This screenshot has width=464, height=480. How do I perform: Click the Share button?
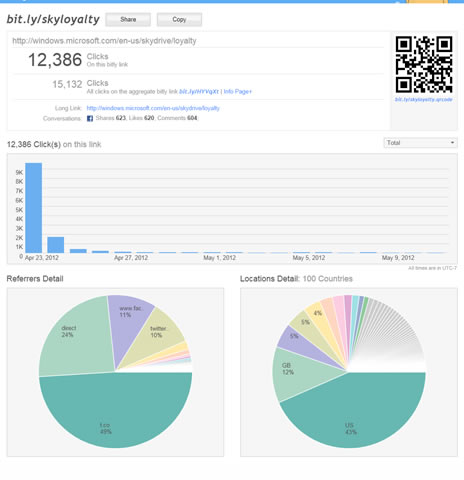point(128,20)
